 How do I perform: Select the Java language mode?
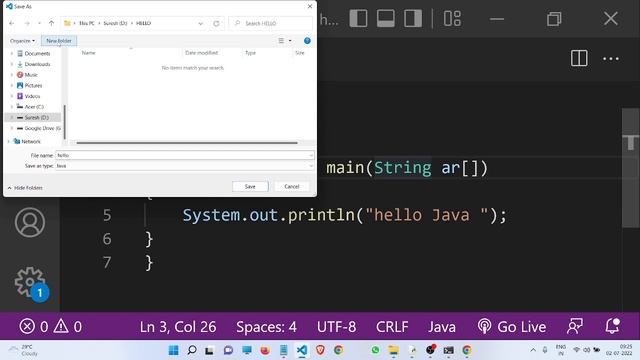click(x=442, y=327)
